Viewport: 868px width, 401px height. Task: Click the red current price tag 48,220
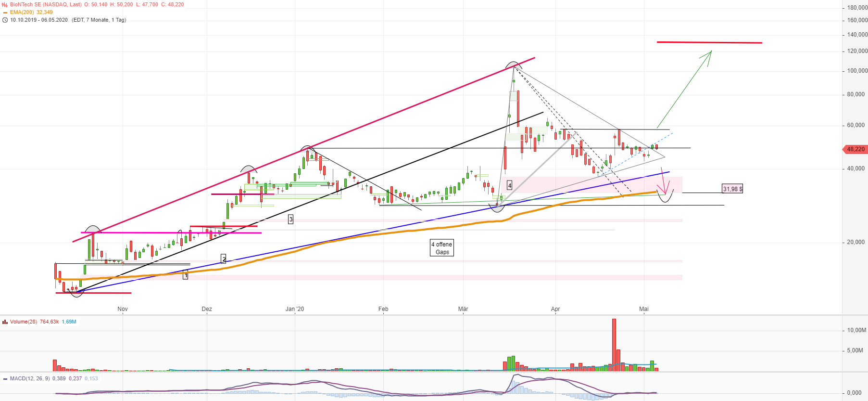coord(855,149)
